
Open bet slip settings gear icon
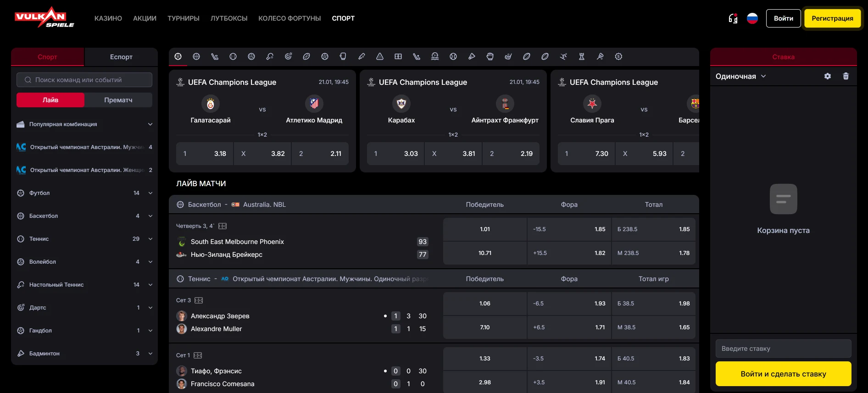(827, 76)
